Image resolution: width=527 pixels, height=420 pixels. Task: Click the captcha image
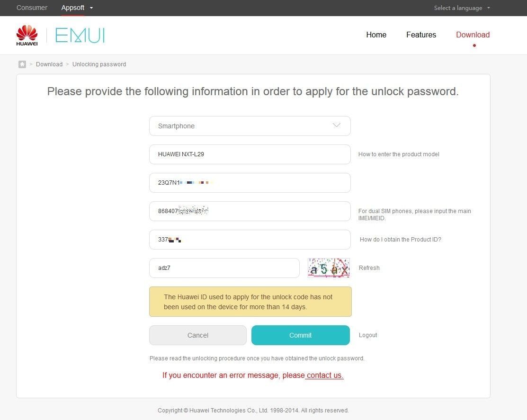(x=329, y=268)
